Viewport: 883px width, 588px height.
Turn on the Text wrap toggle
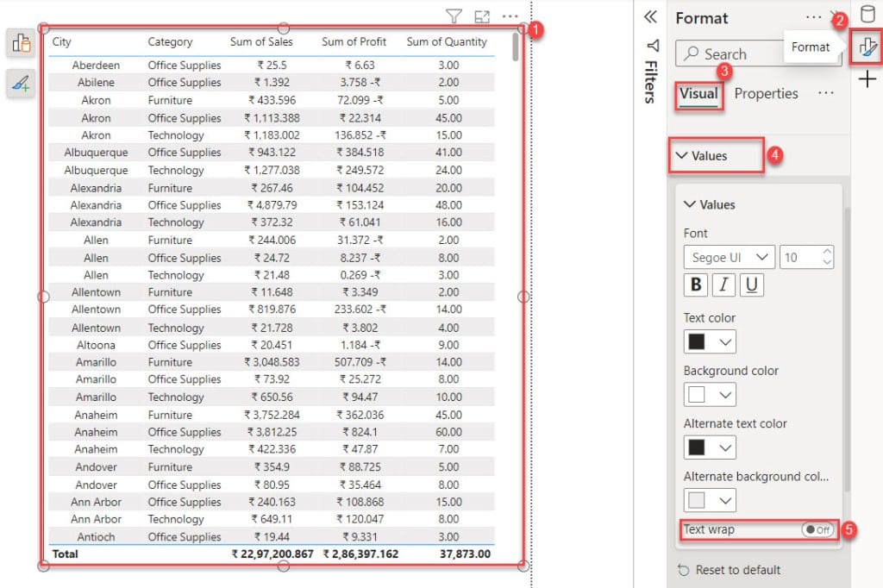[817, 529]
